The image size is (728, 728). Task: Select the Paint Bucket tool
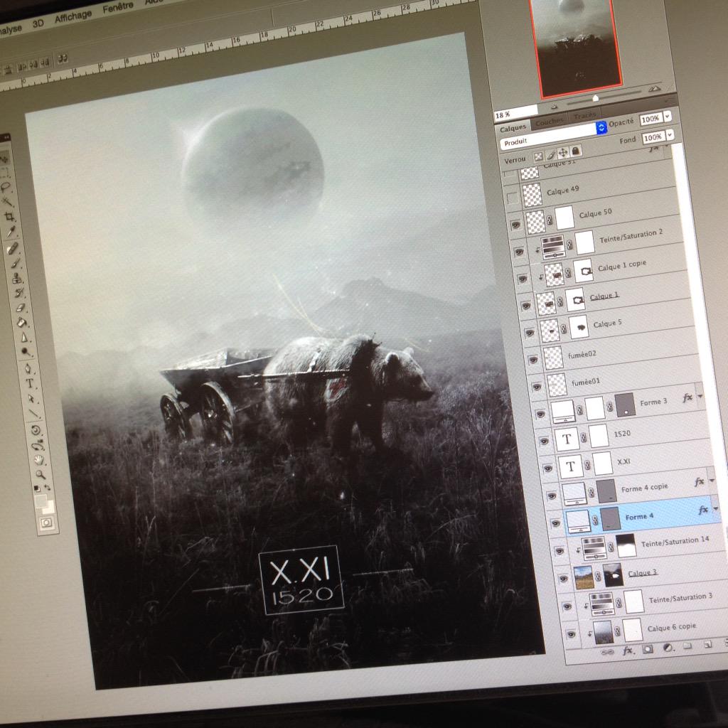pyautogui.click(x=22, y=322)
